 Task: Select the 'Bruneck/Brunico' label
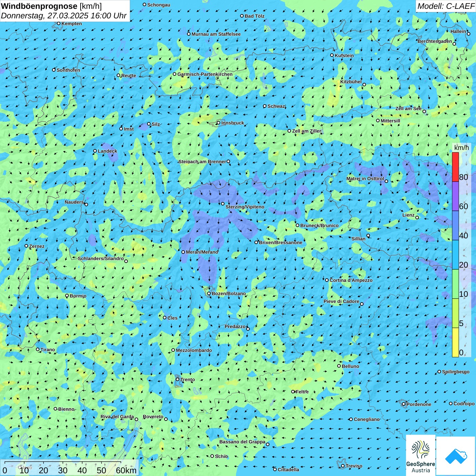click(319, 225)
